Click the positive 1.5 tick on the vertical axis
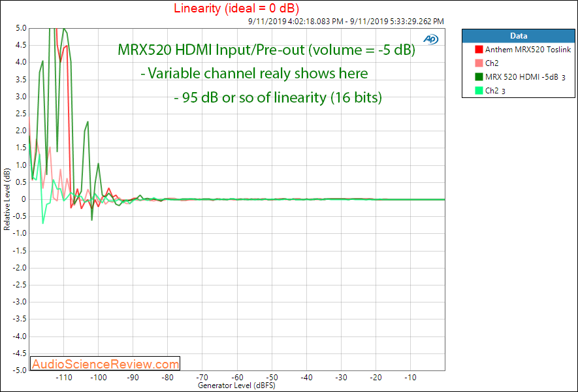 [21, 148]
